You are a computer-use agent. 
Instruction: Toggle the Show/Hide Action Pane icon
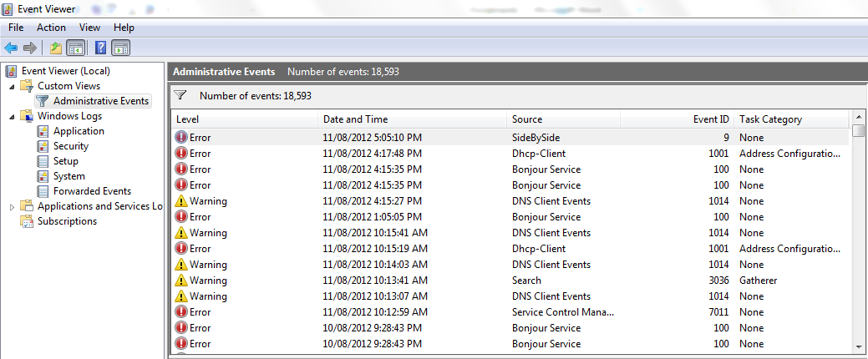[x=120, y=48]
